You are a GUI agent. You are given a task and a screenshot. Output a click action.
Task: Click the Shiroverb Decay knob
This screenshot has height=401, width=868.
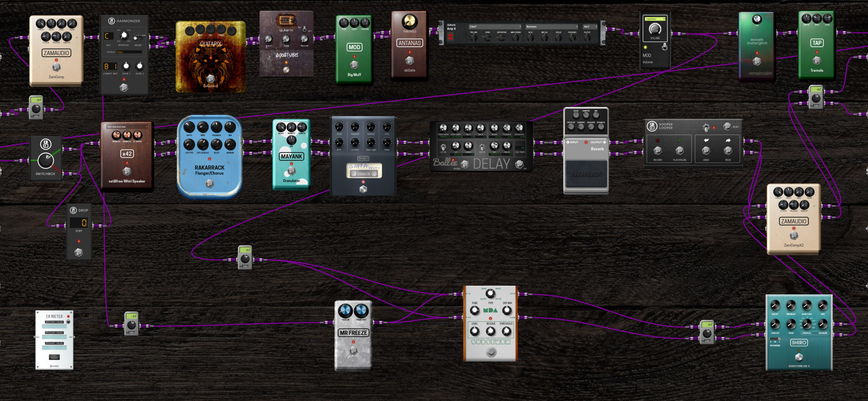[x=775, y=305]
